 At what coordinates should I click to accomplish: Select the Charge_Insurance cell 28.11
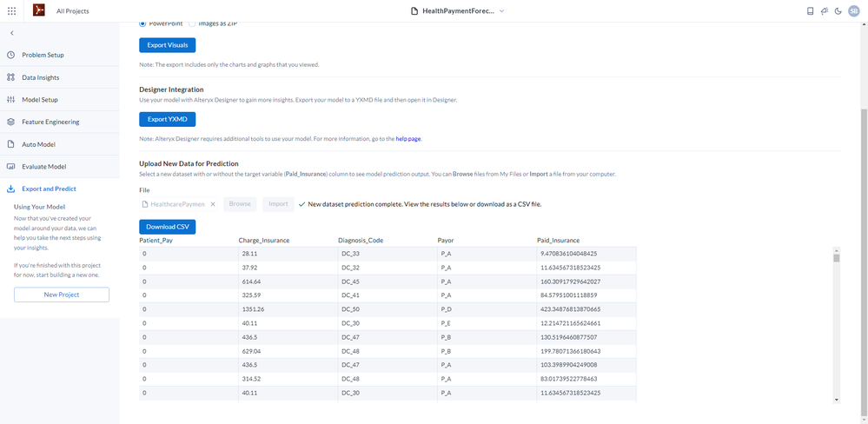coord(288,254)
